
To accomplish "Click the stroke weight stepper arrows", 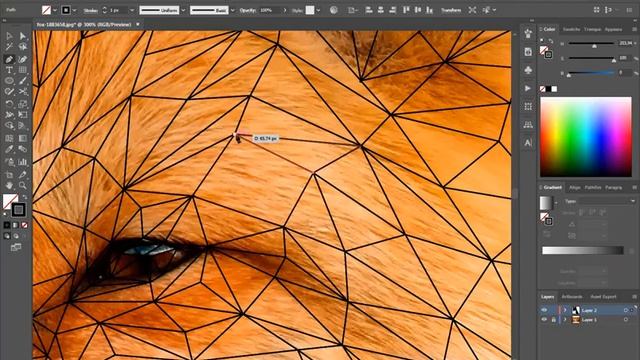I will 104,10.
